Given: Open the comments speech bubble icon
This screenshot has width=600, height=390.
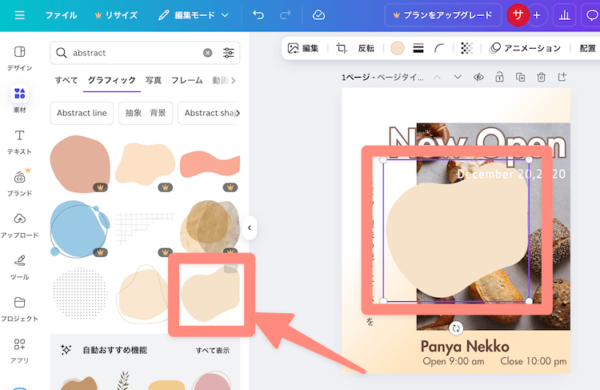Looking at the screenshot, I should [592, 15].
